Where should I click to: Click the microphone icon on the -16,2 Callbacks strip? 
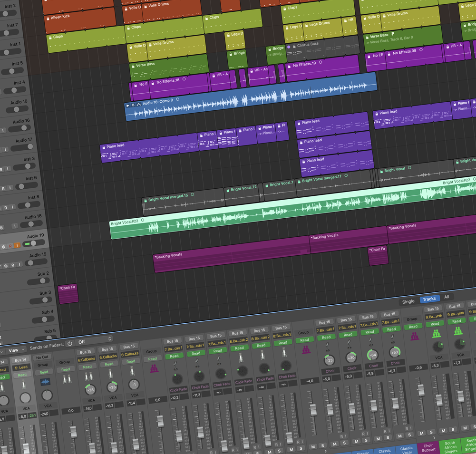point(110,374)
